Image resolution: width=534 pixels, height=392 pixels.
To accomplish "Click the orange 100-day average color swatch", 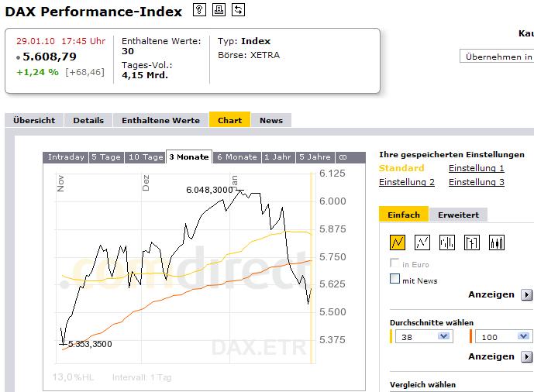I will point(470,336).
